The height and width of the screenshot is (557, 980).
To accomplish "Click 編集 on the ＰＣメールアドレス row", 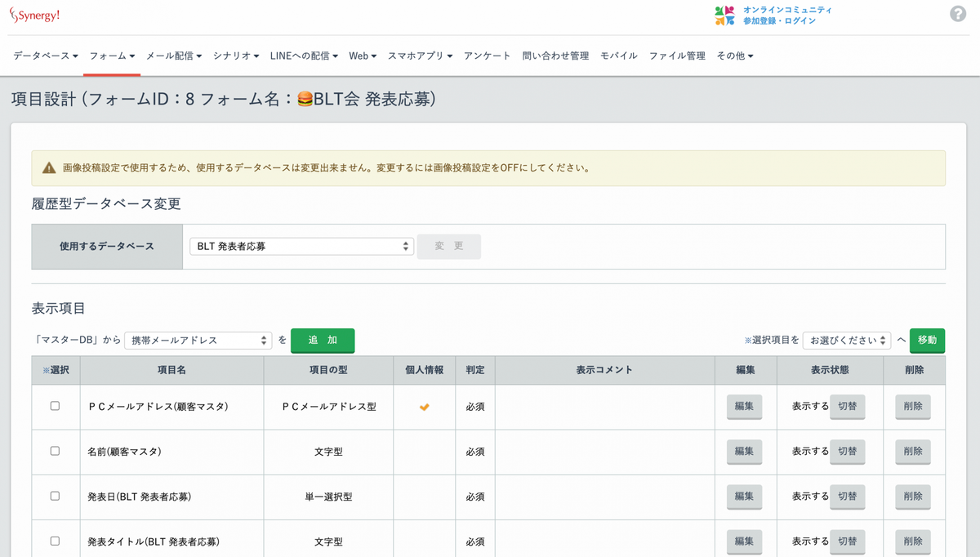I will [743, 407].
